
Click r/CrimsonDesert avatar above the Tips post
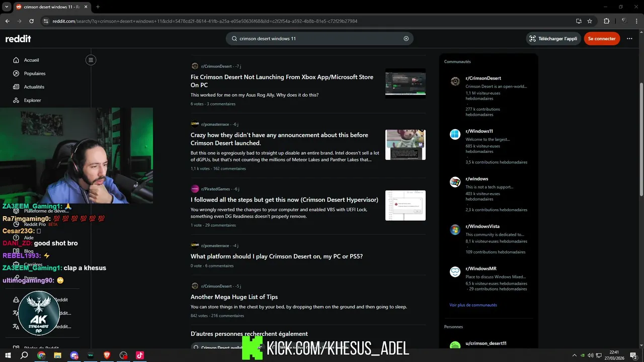195,286
